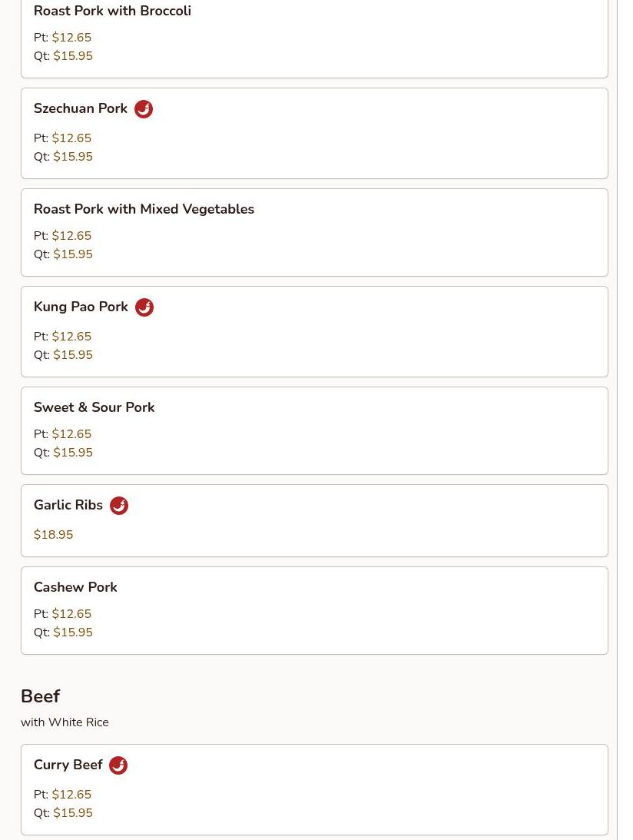Select the Curry Beef item title
The height and width of the screenshot is (840, 633).
[x=68, y=765]
